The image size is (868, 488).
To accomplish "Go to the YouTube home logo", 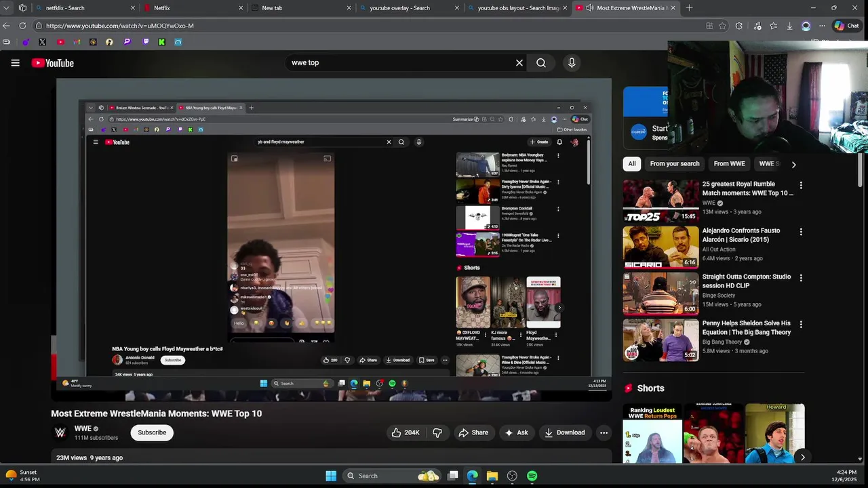I will (52, 63).
